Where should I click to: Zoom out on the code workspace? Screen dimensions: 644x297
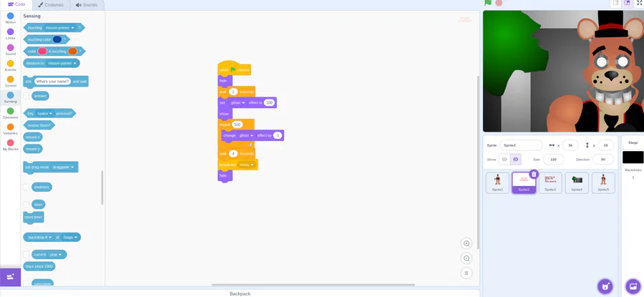tap(466, 258)
